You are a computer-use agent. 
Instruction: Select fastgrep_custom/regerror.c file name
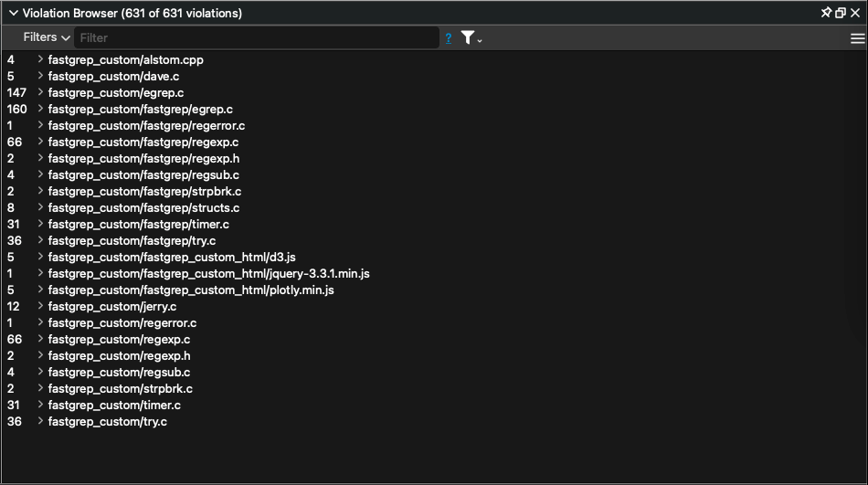pyautogui.click(x=122, y=322)
